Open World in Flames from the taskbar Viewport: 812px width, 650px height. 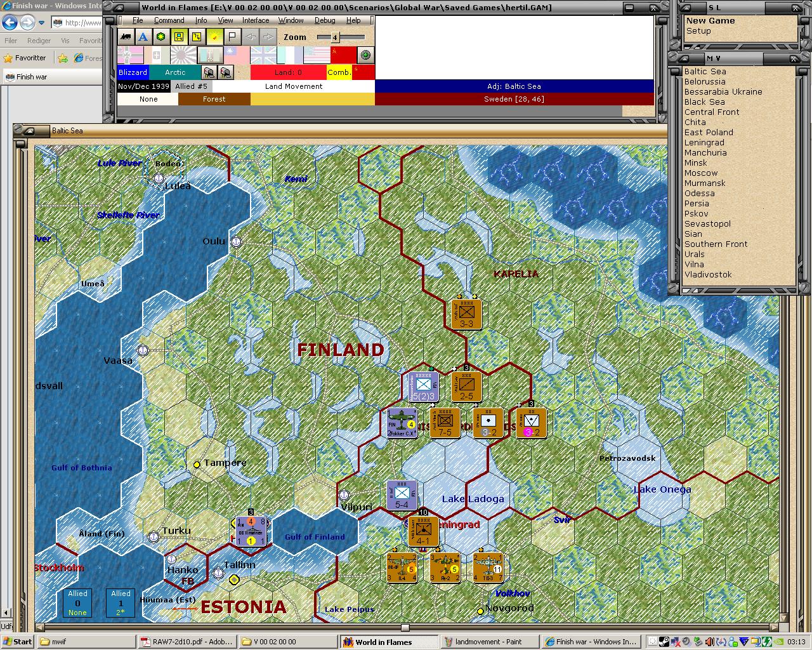[x=389, y=641]
